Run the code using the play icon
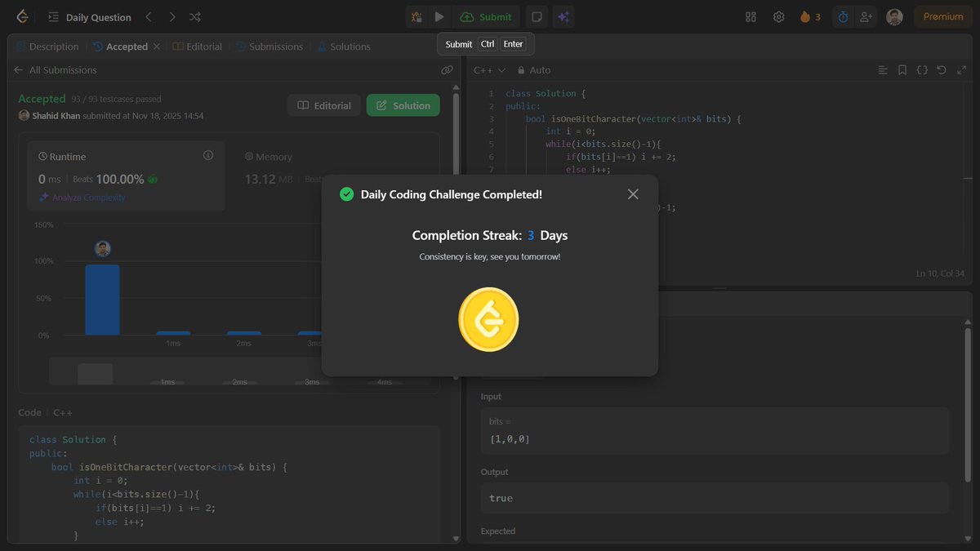The width and height of the screenshot is (980, 551). tap(439, 16)
